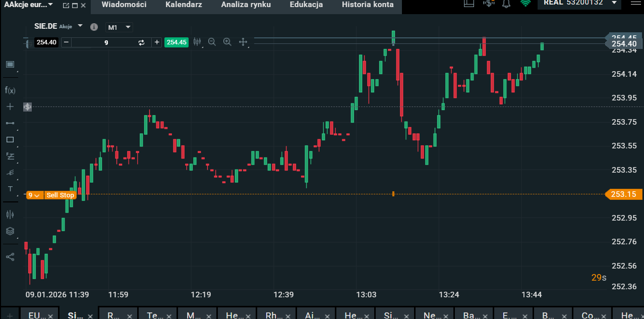The image size is (644, 319).
Task: Toggle the move/pan chart arrows tool
Action: [243, 42]
